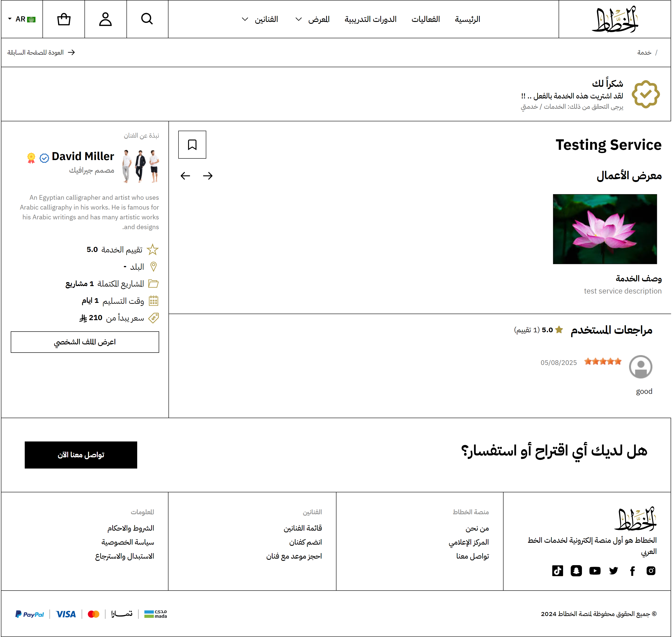672x637 pixels.
Task: Click the header calligraphy logo
Action: [x=615, y=19]
